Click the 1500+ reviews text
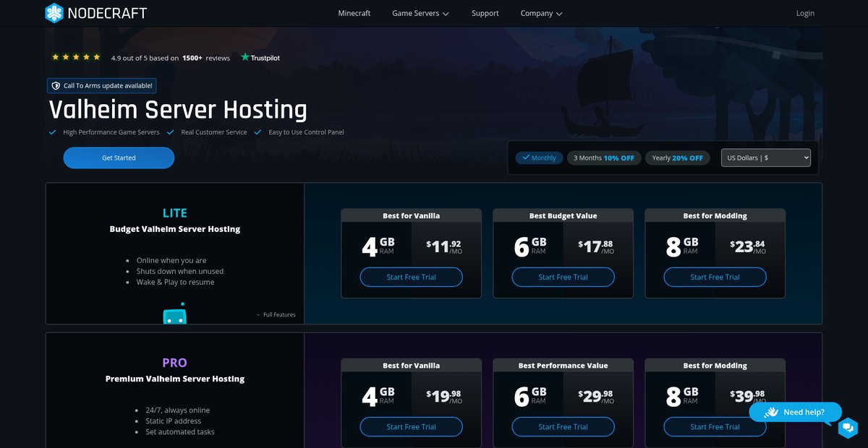Screen dimensions: 868x448 206,58
